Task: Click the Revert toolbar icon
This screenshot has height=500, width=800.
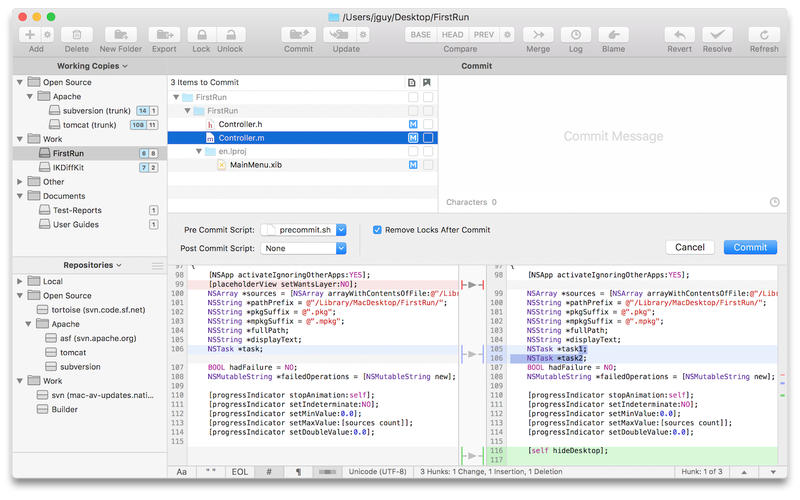Action: 680,35
